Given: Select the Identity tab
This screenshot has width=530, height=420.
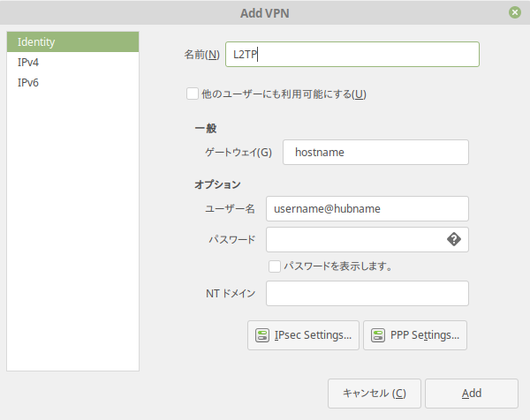Looking at the screenshot, I should click(x=72, y=41).
